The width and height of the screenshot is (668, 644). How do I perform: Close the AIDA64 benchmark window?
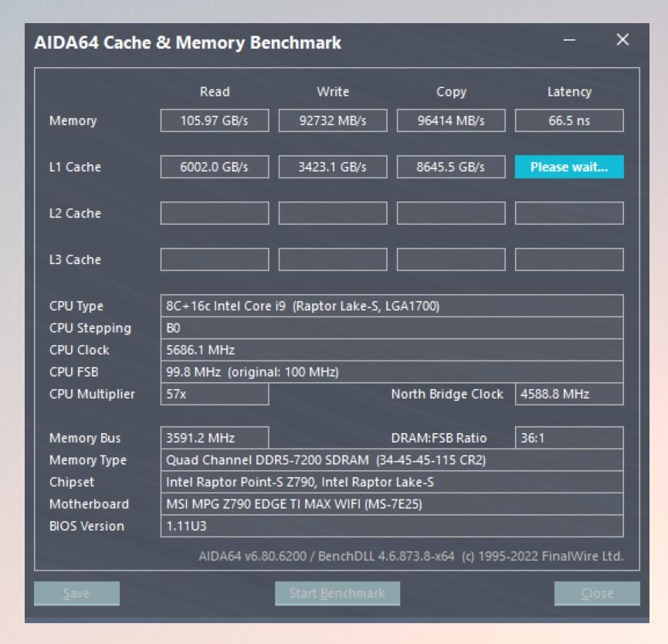pyautogui.click(x=622, y=39)
